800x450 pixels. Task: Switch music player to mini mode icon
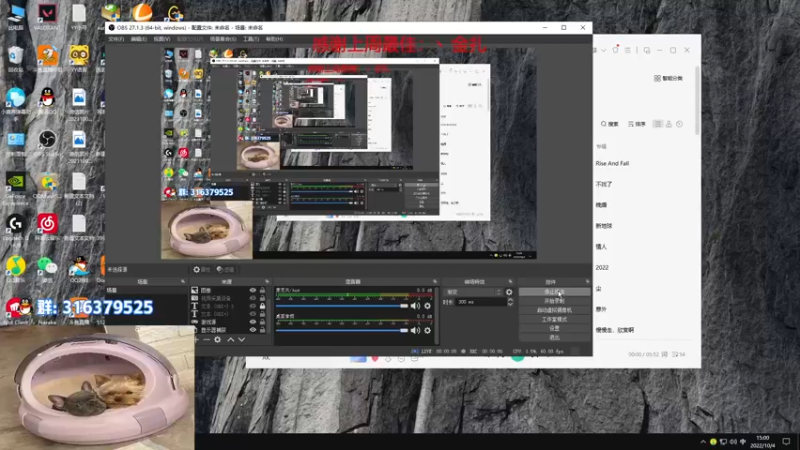pyautogui.click(x=647, y=50)
